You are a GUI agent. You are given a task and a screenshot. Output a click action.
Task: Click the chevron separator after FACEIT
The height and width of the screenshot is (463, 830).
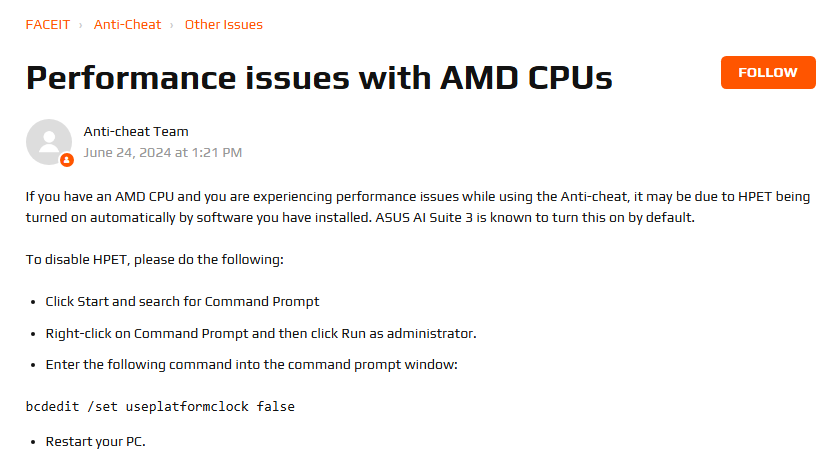81,25
